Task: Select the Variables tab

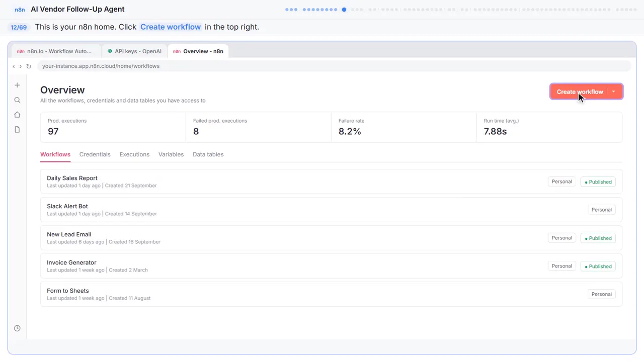Action: [171, 154]
